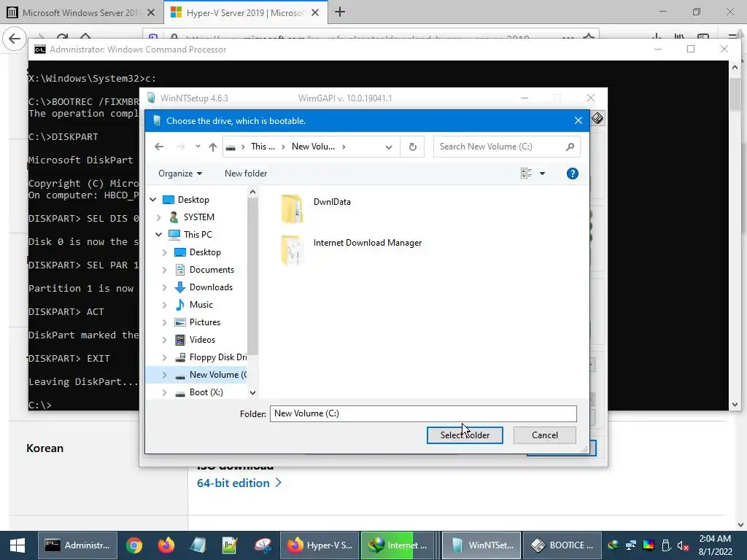The height and width of the screenshot is (560, 747).
Task: Expand the Documents tree node
Action: [164, 270]
